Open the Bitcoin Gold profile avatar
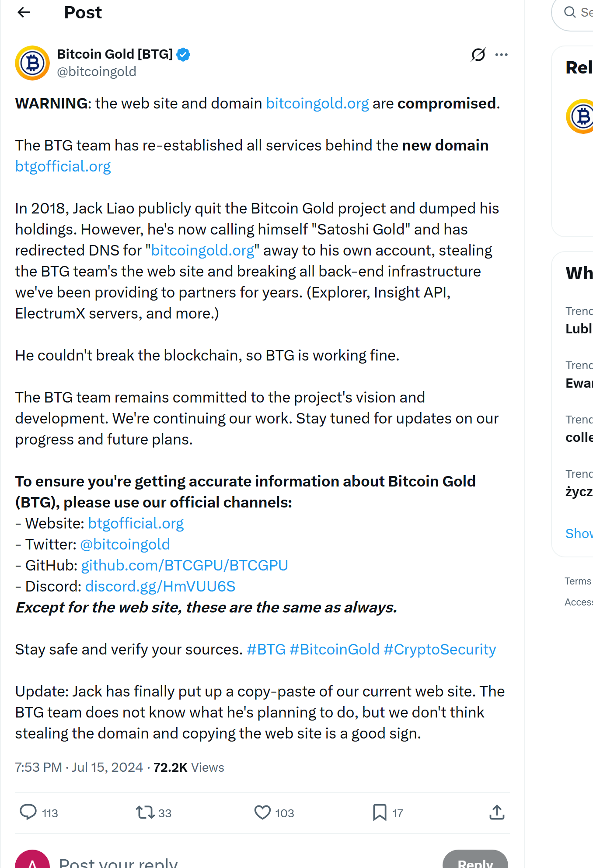Screen dimensions: 593x868 coord(31,63)
